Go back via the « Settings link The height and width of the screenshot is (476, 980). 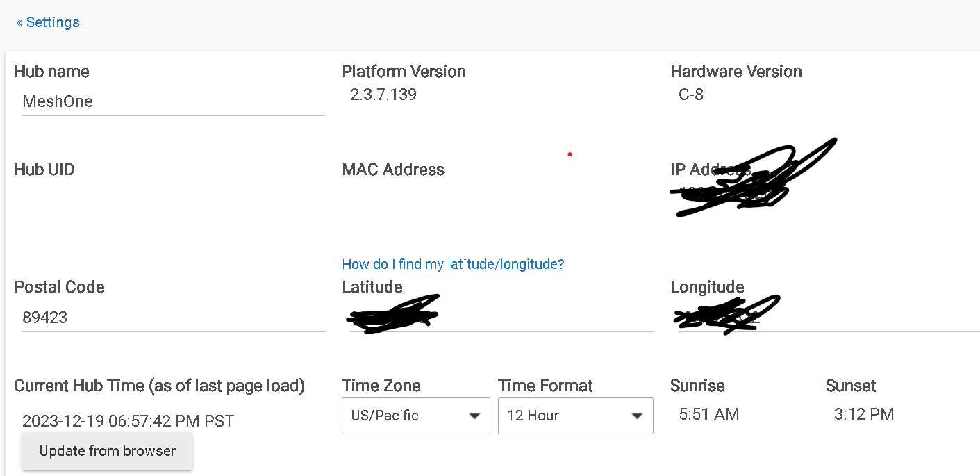click(47, 22)
